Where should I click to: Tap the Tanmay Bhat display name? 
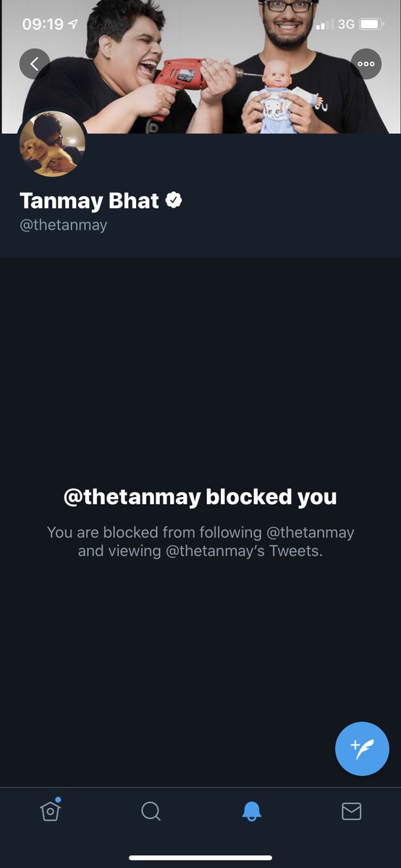click(89, 200)
